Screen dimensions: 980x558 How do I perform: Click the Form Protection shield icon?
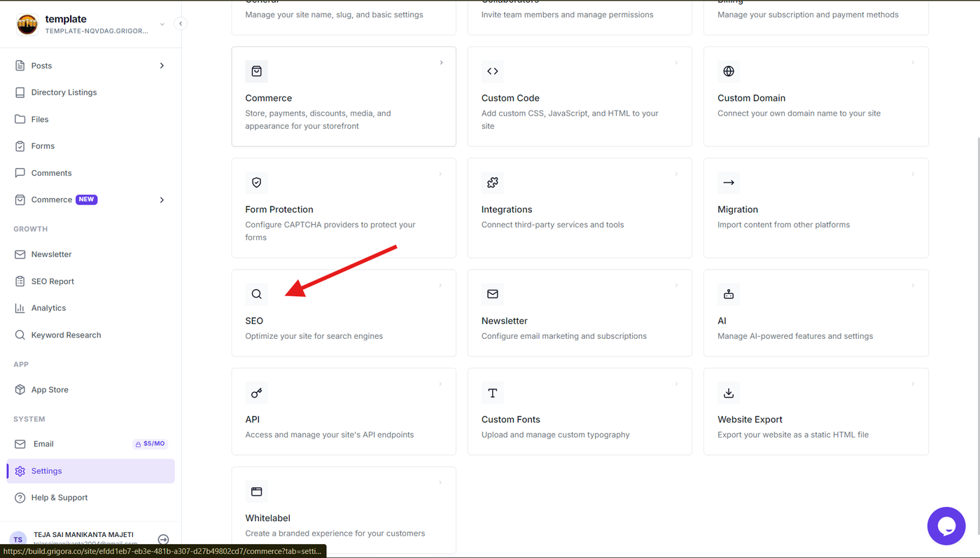point(257,183)
